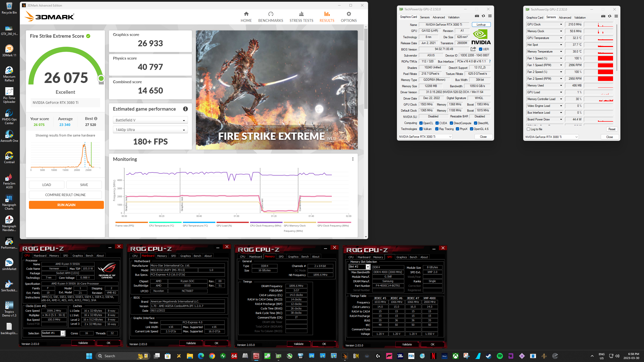Image resolution: width=644 pixels, height=362 pixels.
Task: Click COMPARE RESULT ONLINE button
Action: pyautogui.click(x=65, y=195)
